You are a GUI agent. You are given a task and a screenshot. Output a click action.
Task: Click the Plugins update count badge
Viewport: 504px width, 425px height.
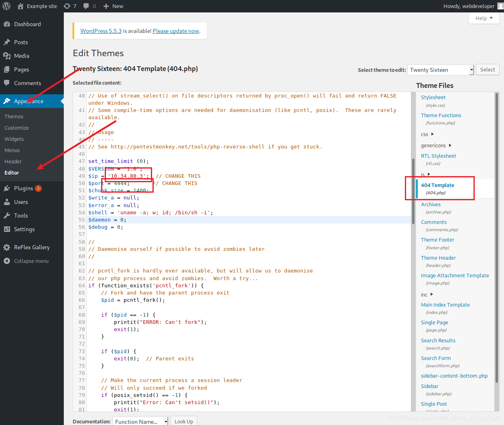click(x=38, y=188)
